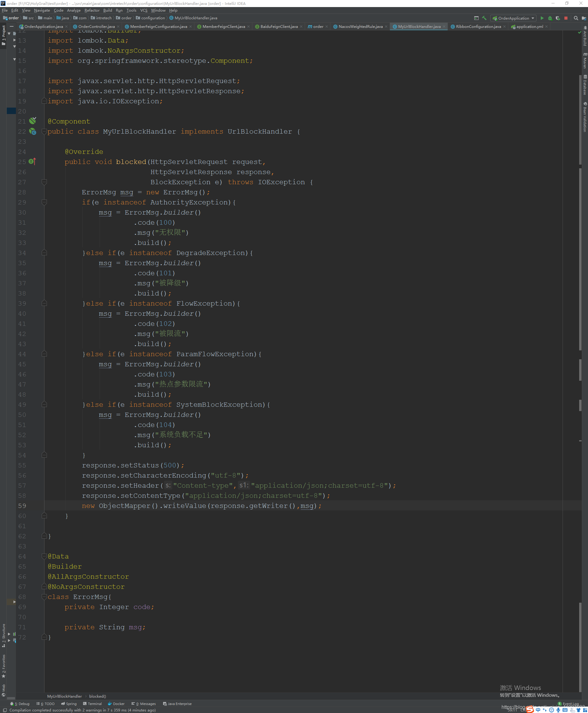The width and height of the screenshot is (588, 713).
Task: Open the Analyze menu
Action: (x=74, y=10)
